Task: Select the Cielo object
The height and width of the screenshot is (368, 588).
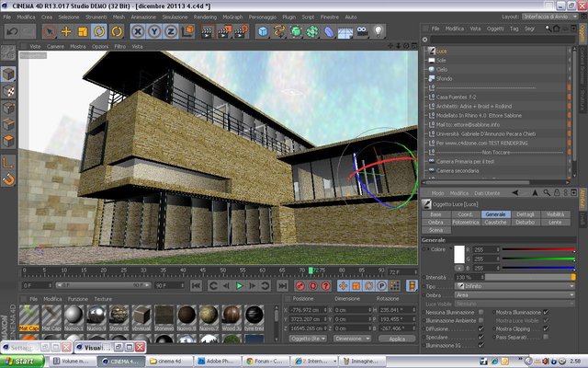Action: coord(441,70)
